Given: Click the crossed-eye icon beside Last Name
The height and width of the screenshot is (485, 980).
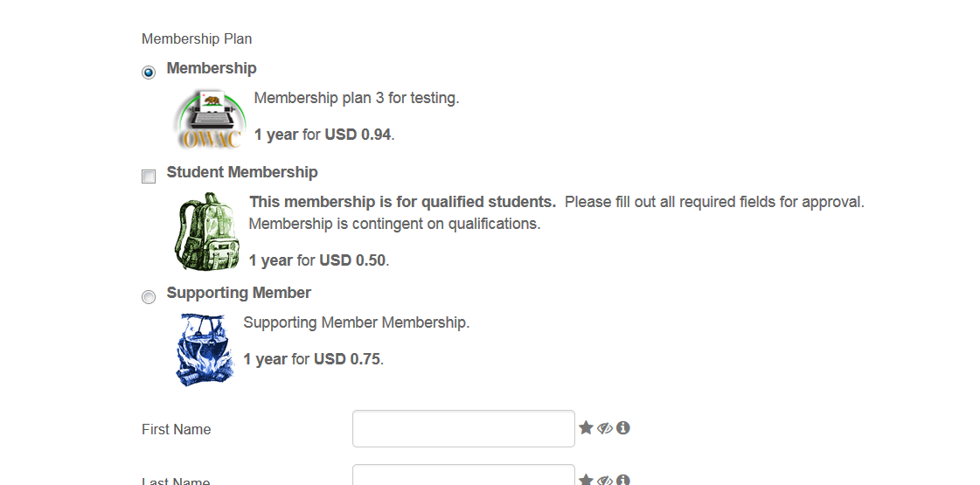Looking at the screenshot, I should pyautogui.click(x=604, y=480).
